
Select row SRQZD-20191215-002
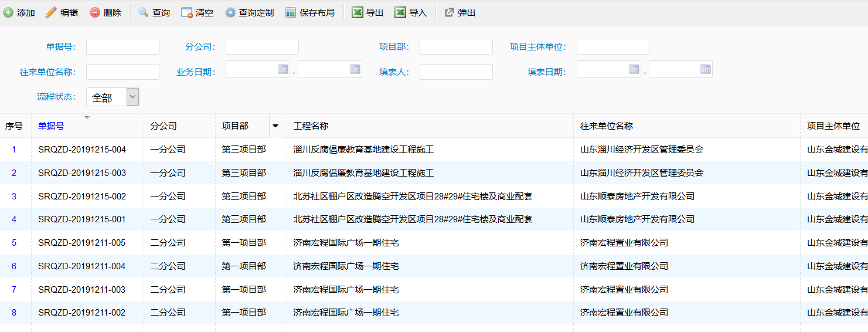click(x=434, y=196)
